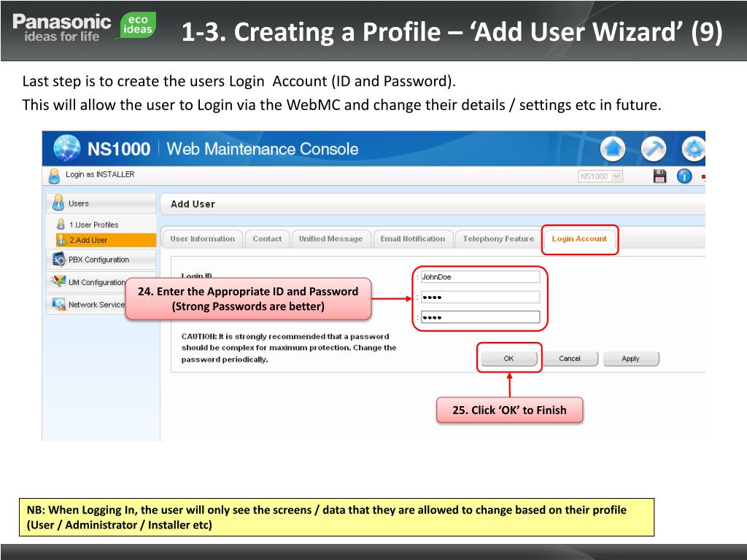Click the Add User person icon
Viewport: 747px width, 560px height.
[61, 240]
